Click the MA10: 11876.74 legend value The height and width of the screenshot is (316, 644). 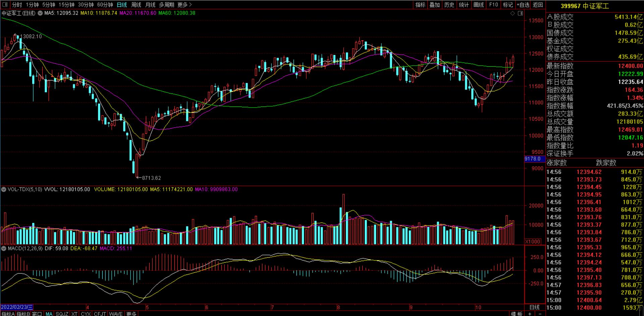(99, 13)
